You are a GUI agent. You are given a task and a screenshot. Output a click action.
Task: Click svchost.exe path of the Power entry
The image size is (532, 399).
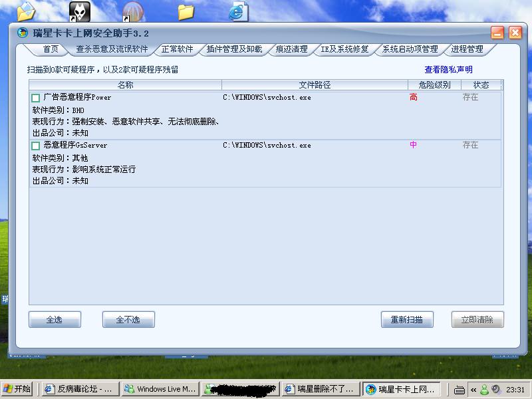click(267, 97)
